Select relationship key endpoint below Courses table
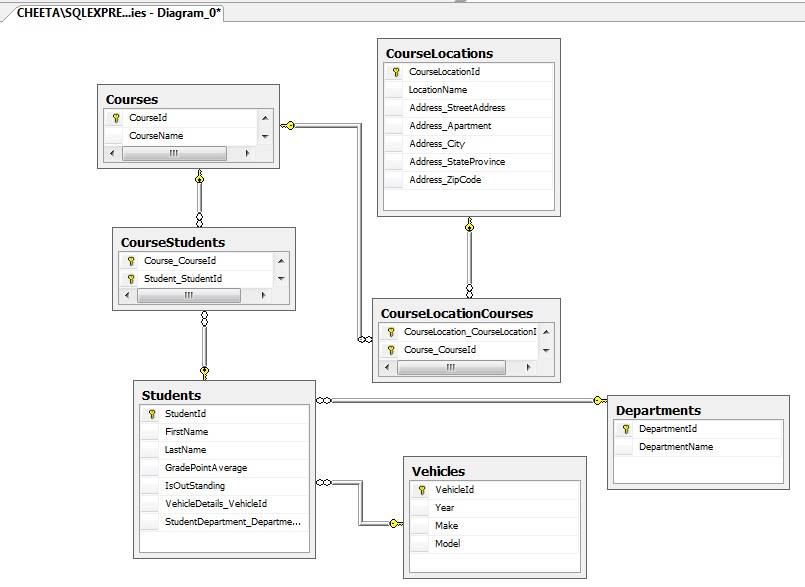Screen dimensions: 805x587 click(x=200, y=177)
